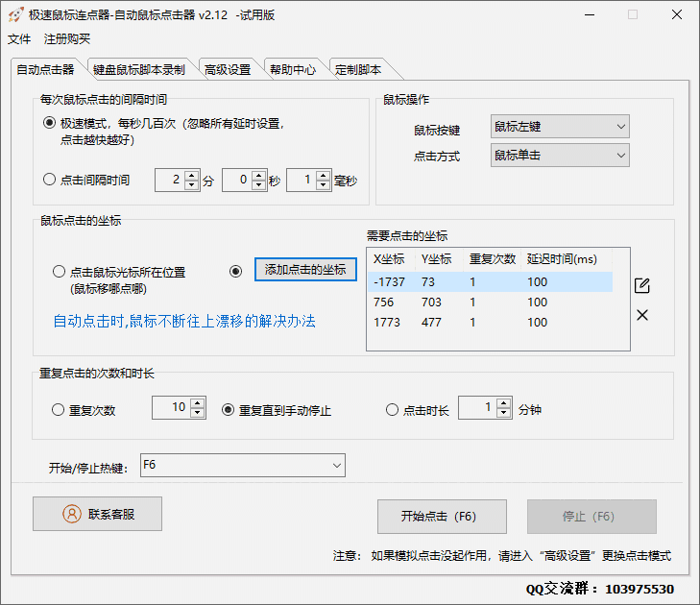
Task: Click the milliseconds input showing 1
Action: point(302,180)
